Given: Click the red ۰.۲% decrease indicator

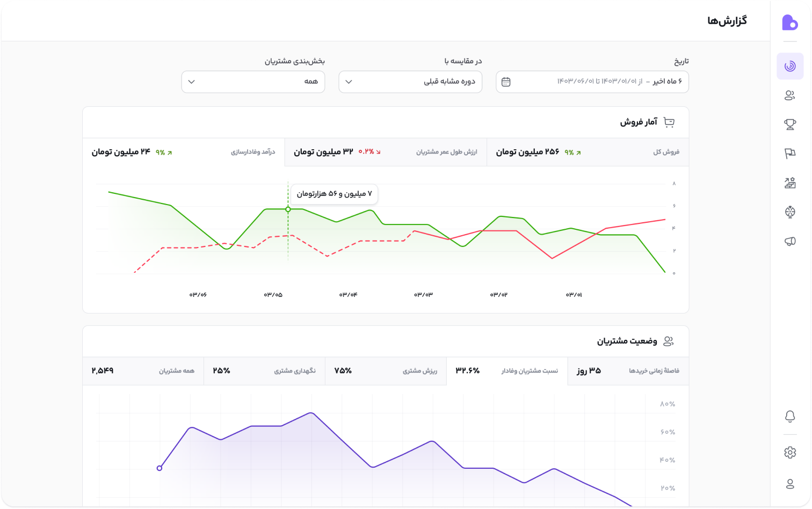Looking at the screenshot, I should pyautogui.click(x=369, y=152).
